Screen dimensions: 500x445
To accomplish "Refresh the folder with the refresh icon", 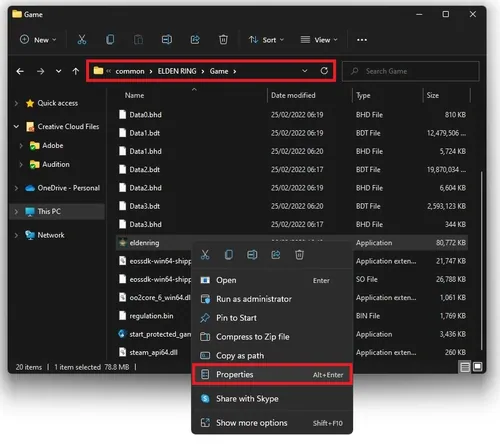I will point(324,71).
